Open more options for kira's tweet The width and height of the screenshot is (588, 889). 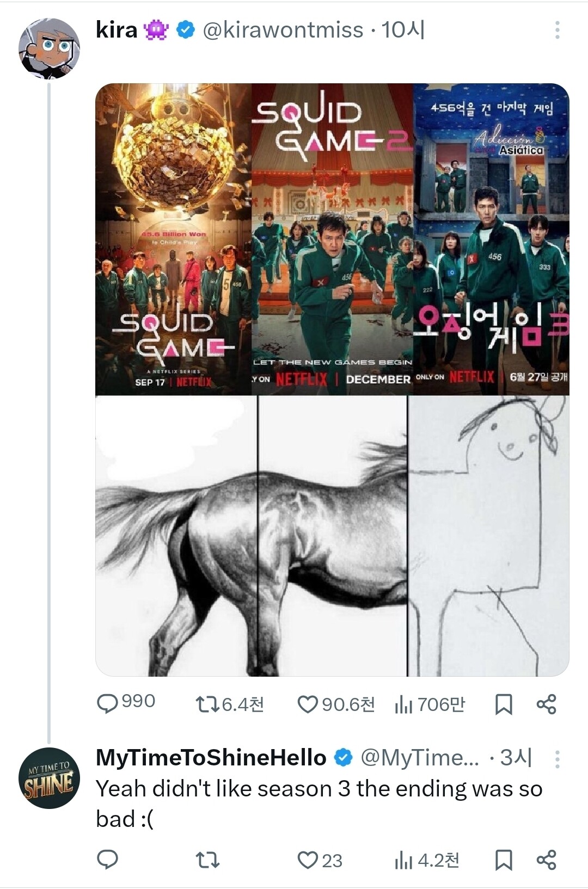[x=557, y=30]
